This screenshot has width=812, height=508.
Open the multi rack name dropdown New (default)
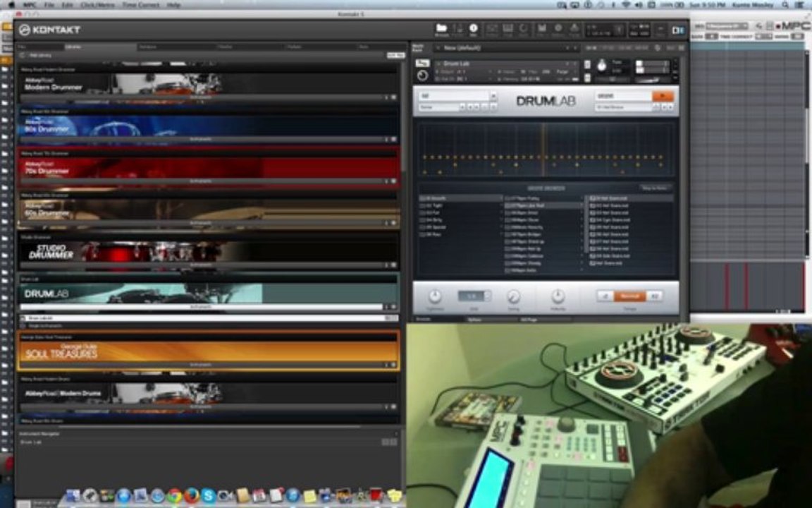point(507,48)
